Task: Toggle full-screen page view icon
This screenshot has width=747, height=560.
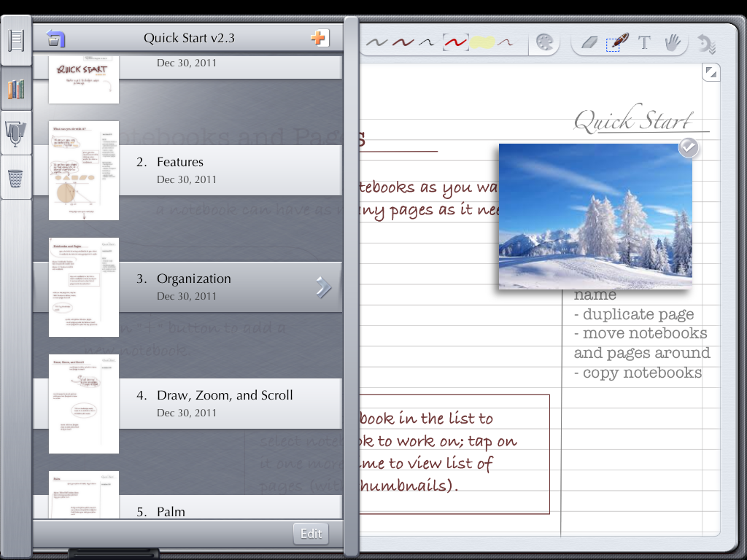Action: click(x=711, y=73)
